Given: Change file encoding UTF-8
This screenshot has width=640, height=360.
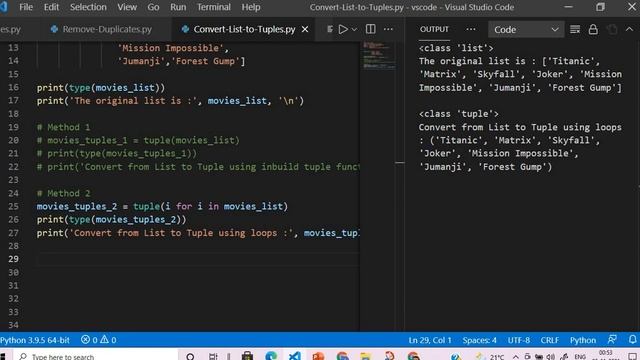Looking at the screenshot, I should 519,340.
